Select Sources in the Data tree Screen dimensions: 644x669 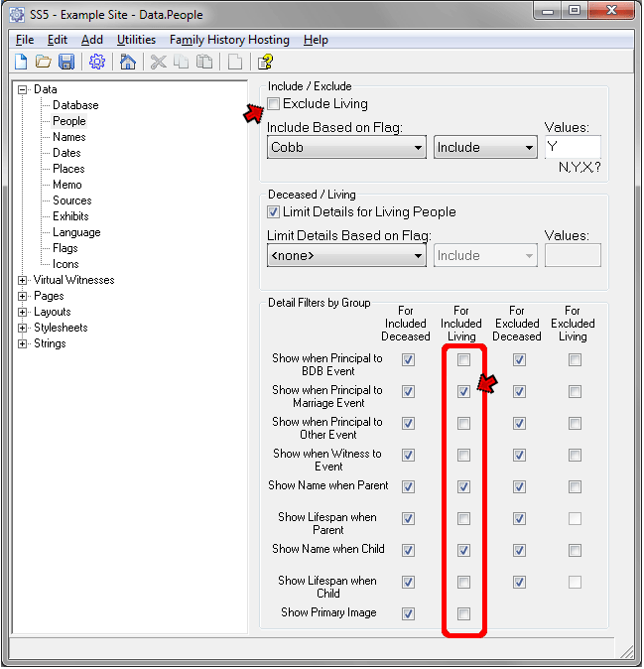71,201
